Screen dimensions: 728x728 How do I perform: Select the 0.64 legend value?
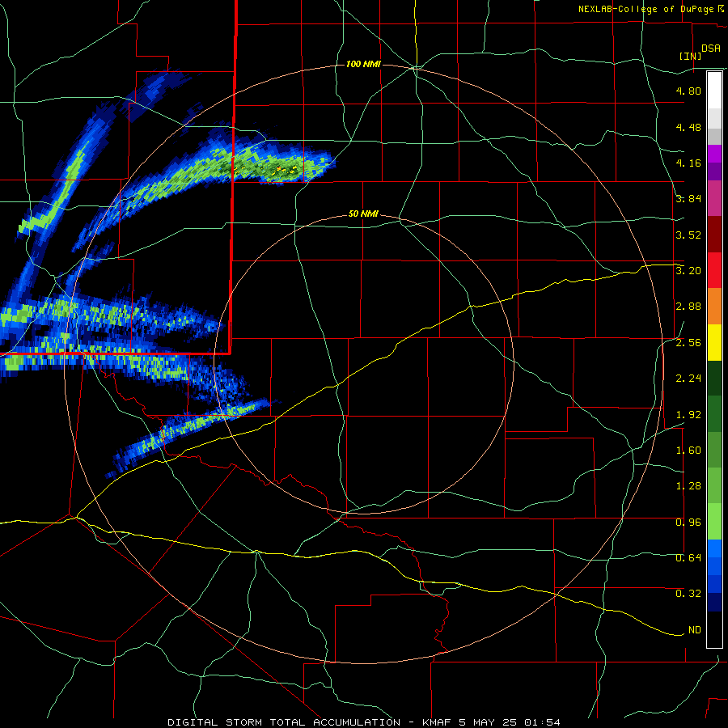click(688, 558)
